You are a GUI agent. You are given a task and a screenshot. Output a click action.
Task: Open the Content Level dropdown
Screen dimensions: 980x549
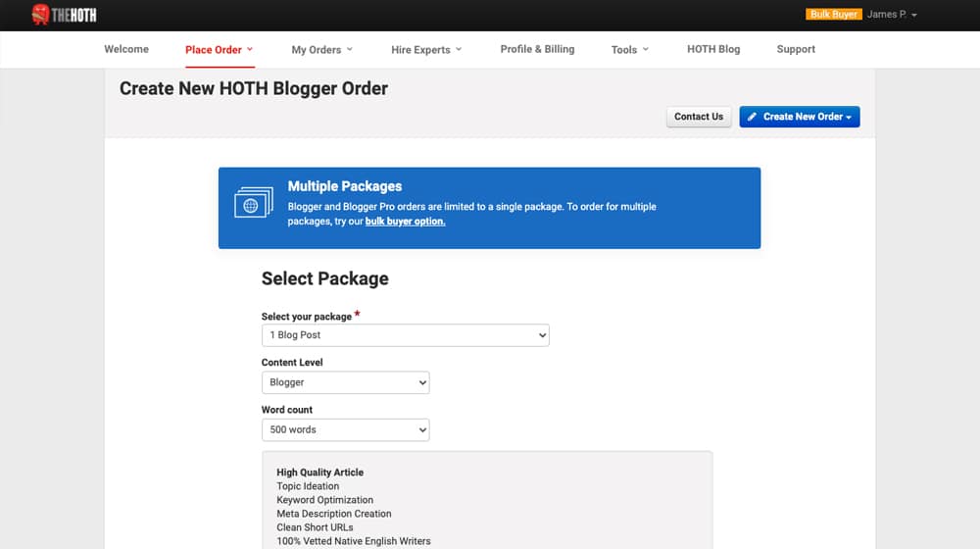click(x=346, y=382)
